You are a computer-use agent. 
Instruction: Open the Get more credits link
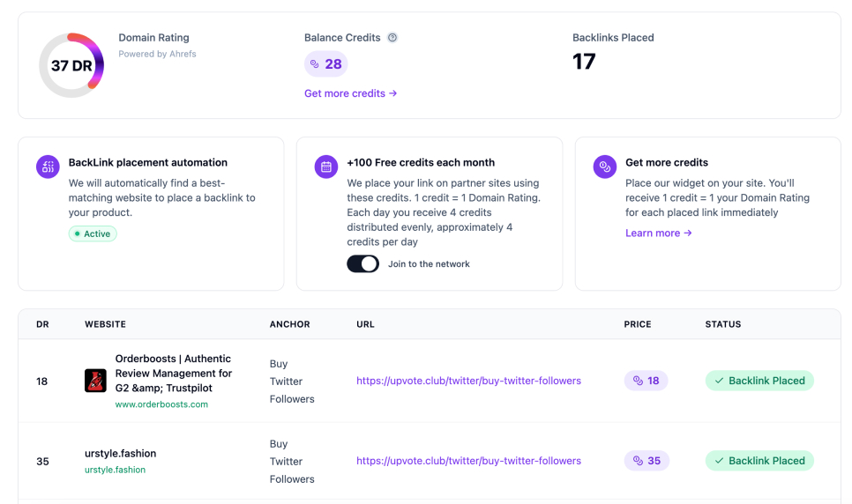tap(350, 93)
